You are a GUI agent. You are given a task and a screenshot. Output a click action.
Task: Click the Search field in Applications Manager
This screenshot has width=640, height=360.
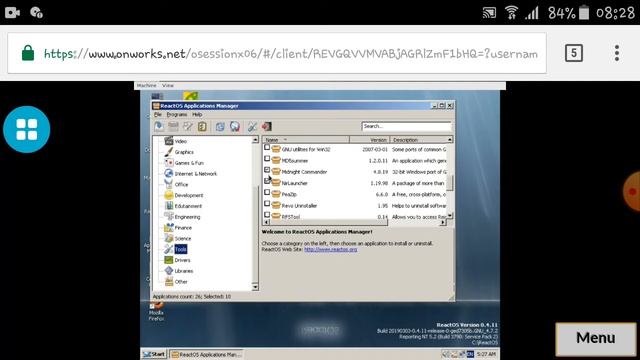[x=406, y=126]
